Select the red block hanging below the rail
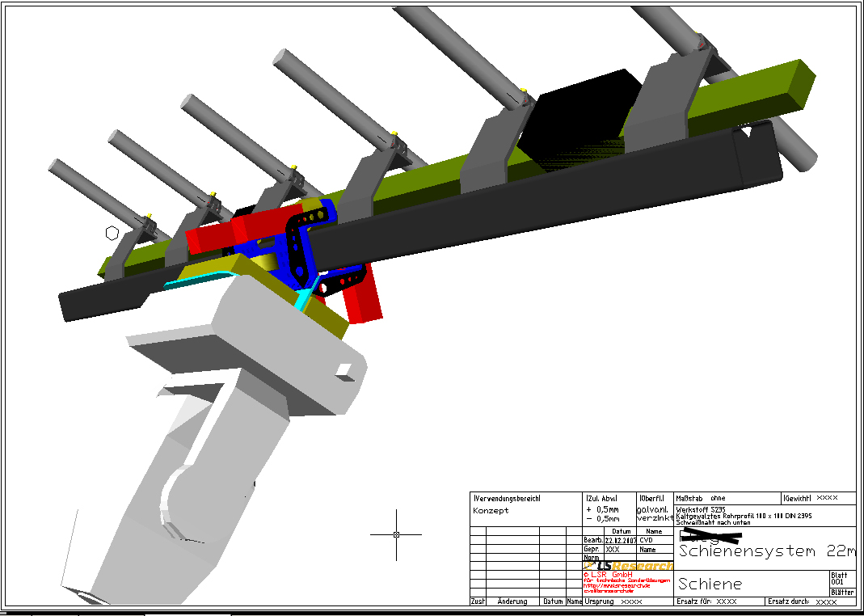This screenshot has width=864, height=616. pos(361,297)
